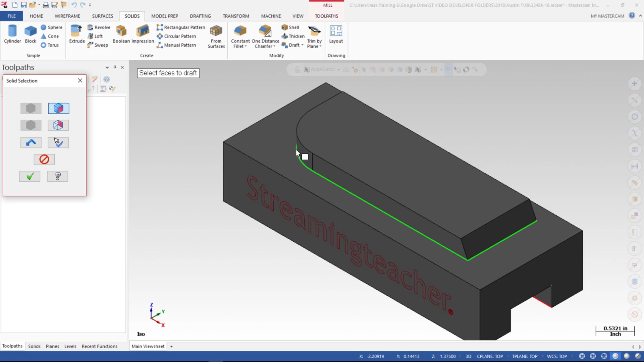Select the Cylinder solid tool
Viewport: 644px width, 362px height.
coord(12,34)
